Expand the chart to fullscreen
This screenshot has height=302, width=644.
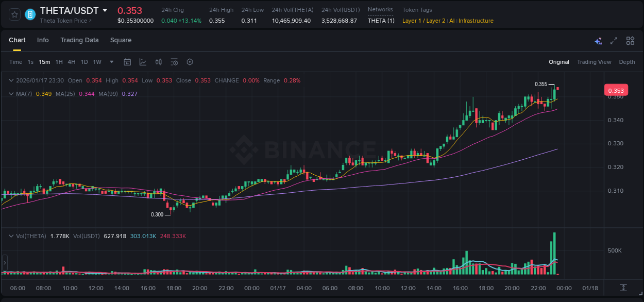613,40
